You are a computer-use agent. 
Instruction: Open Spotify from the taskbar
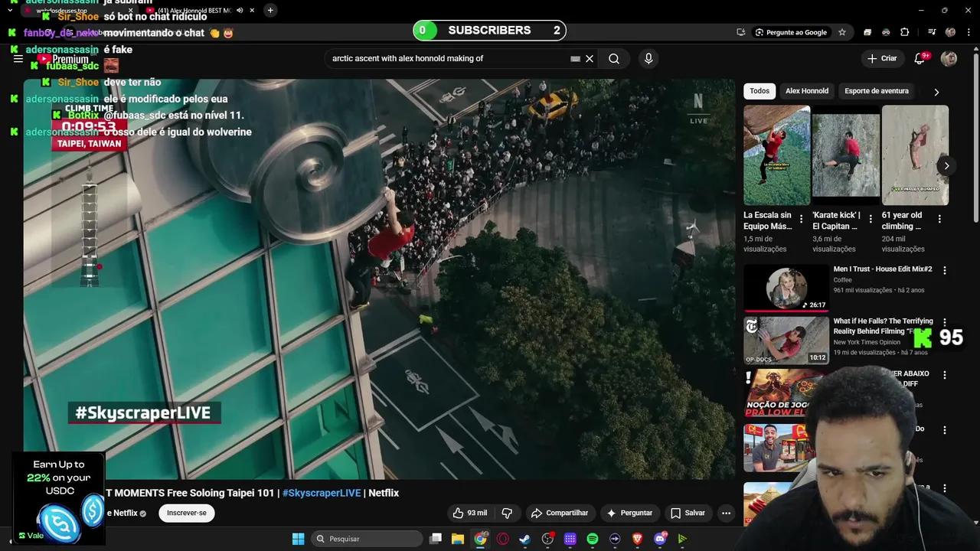pyautogui.click(x=593, y=539)
